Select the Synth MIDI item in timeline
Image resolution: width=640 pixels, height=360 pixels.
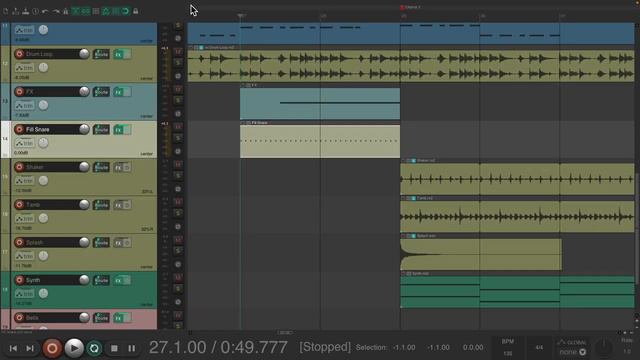point(517,292)
